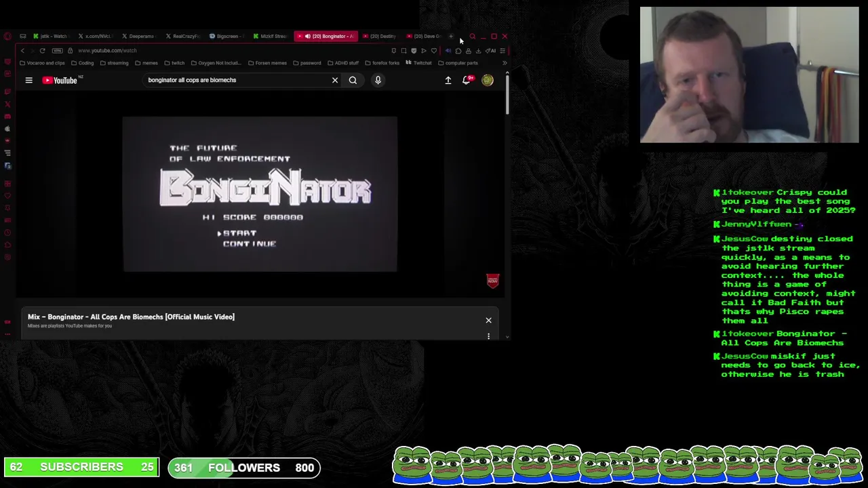Open the Opera GX menu logo

point(7,36)
